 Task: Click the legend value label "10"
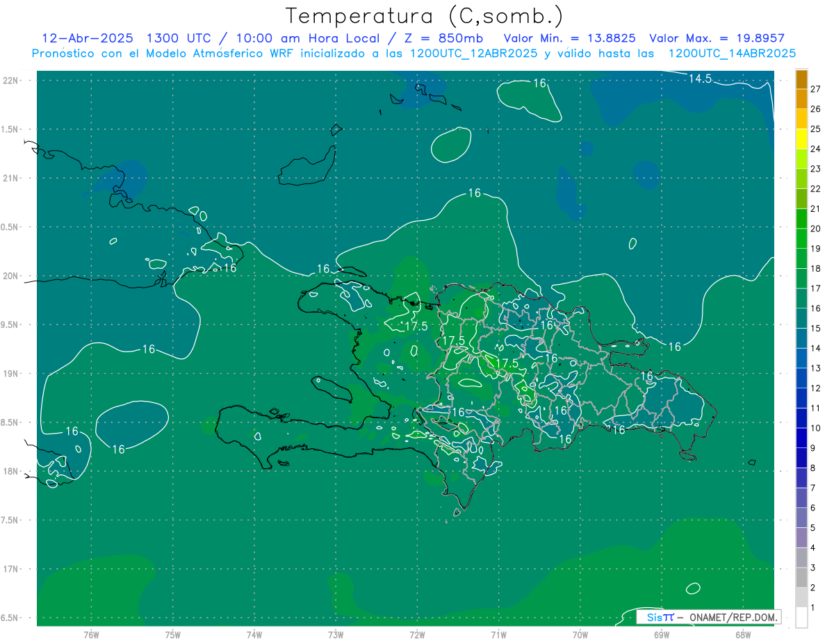pos(816,428)
